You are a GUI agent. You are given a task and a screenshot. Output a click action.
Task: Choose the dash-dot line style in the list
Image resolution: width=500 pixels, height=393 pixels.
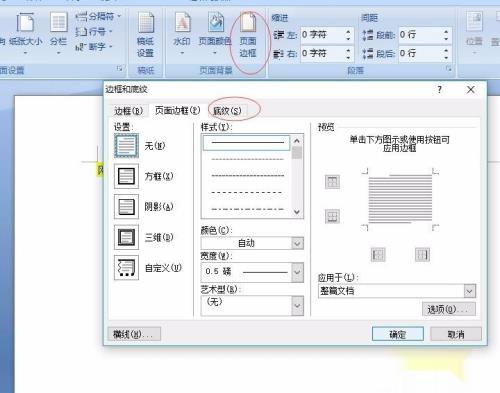point(247,209)
